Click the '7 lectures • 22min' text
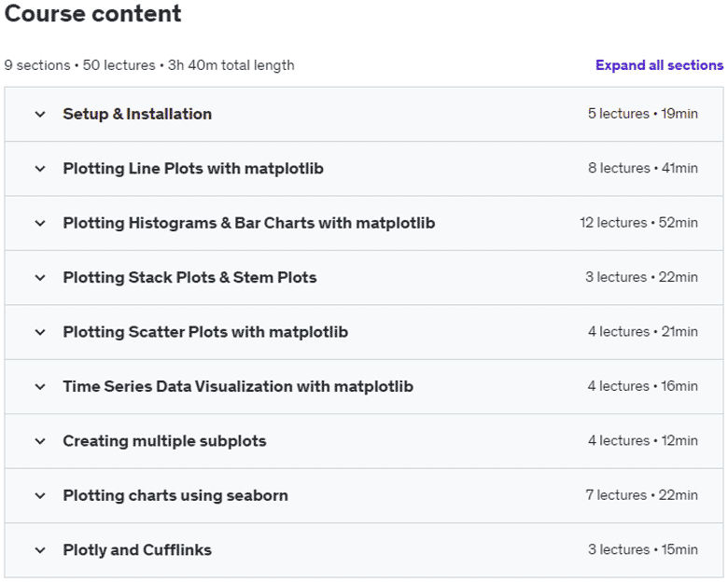Image resolution: width=728 pixels, height=582 pixels. [641, 495]
